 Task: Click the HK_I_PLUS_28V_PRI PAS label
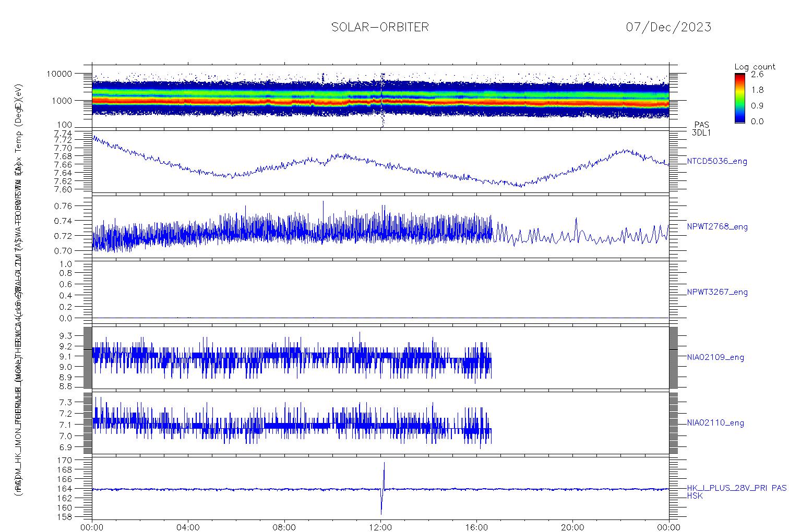coord(736,488)
